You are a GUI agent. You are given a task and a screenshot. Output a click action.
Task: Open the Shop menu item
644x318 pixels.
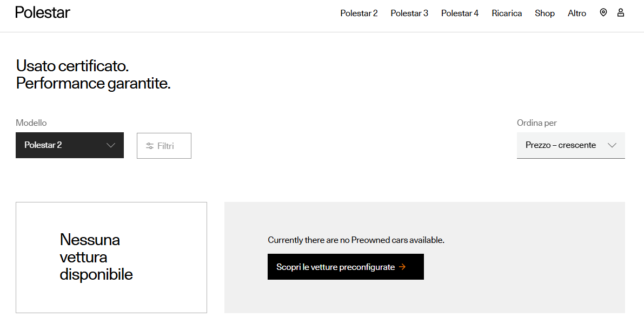[x=545, y=13]
